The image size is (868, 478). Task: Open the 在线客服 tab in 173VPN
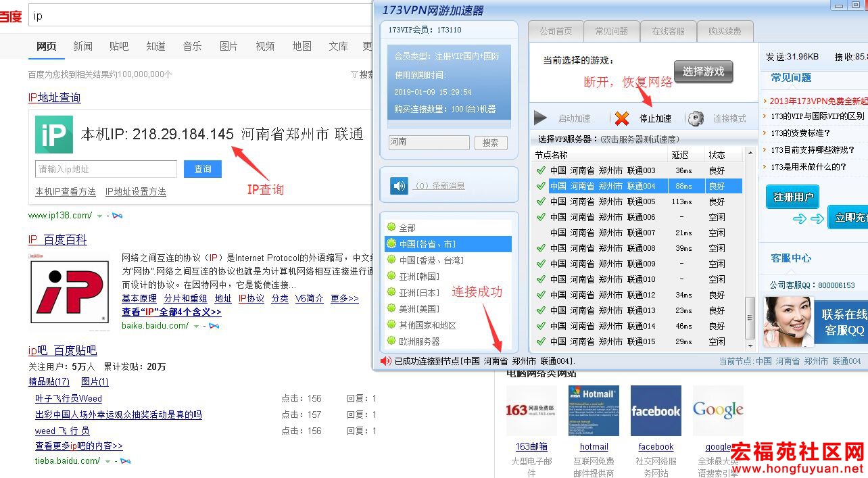(669, 31)
